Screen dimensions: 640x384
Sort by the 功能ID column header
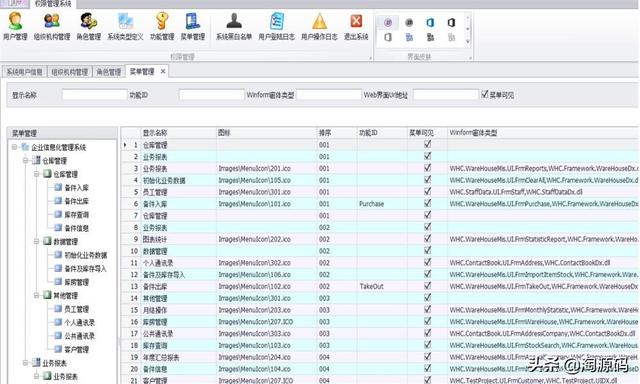coord(382,133)
